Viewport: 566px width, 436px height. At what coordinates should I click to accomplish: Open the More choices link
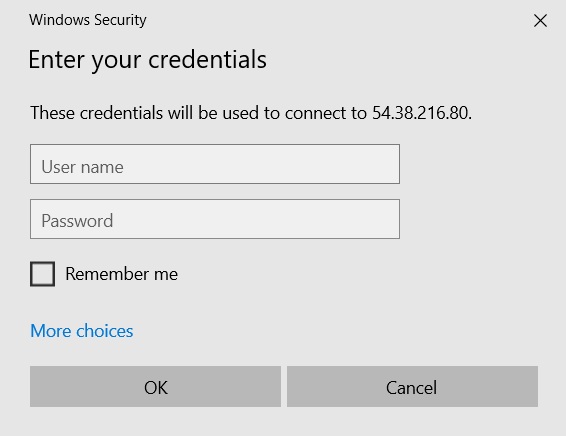tap(82, 331)
